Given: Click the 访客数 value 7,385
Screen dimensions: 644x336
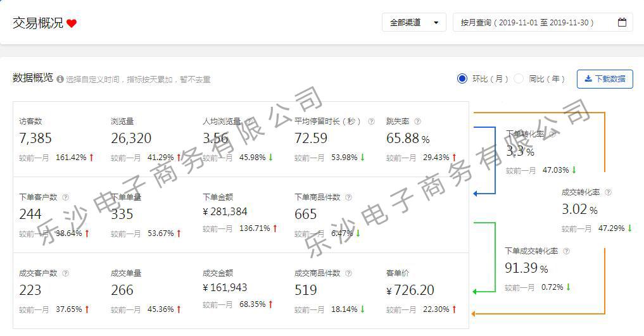Looking at the screenshot, I should coord(35,139).
